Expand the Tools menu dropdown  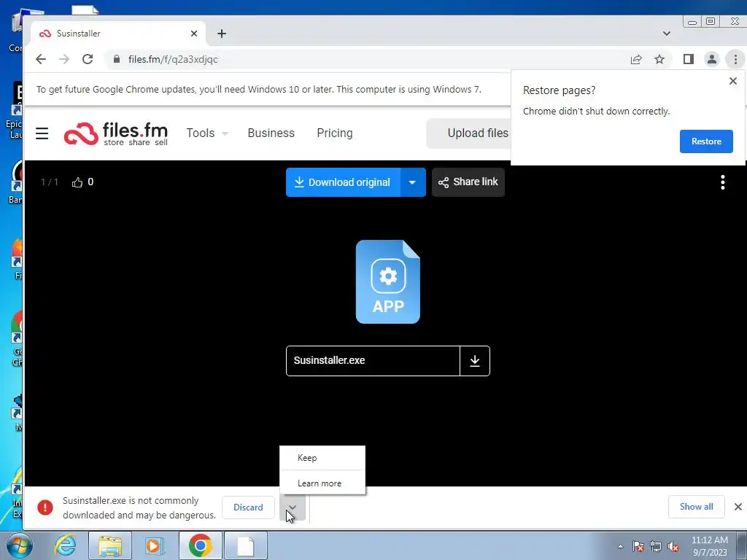225,133
